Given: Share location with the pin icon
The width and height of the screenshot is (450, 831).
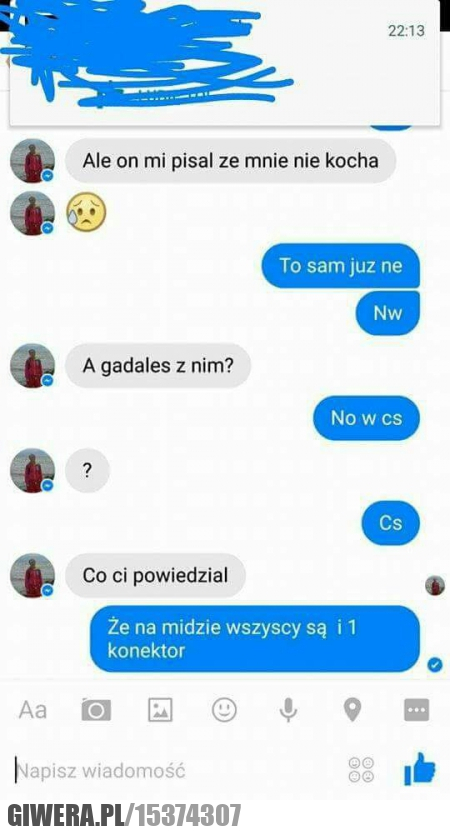Looking at the screenshot, I should (352, 710).
